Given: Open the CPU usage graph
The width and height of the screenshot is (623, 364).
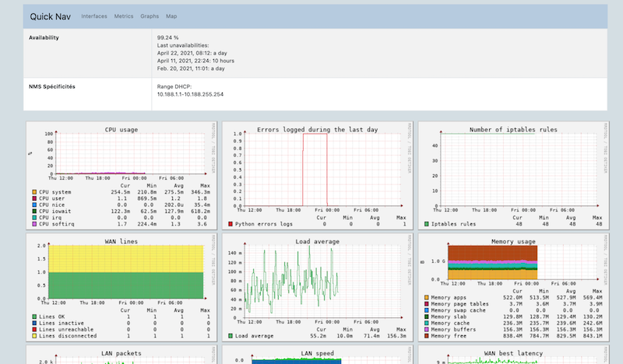Looking at the screenshot, I should 121,176.
